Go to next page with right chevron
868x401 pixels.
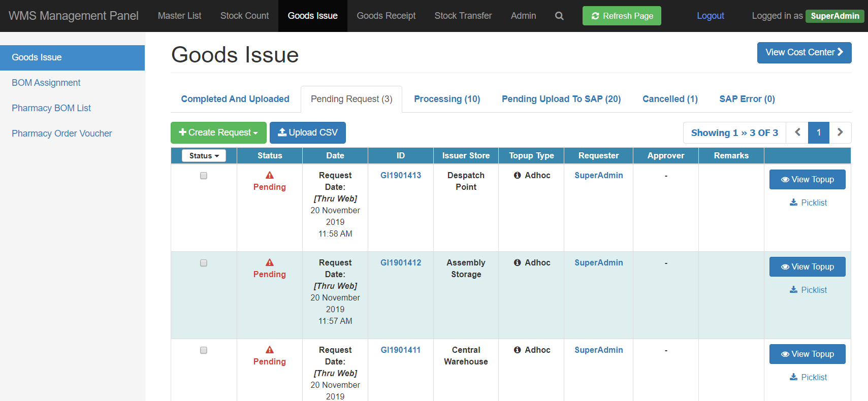(x=840, y=132)
